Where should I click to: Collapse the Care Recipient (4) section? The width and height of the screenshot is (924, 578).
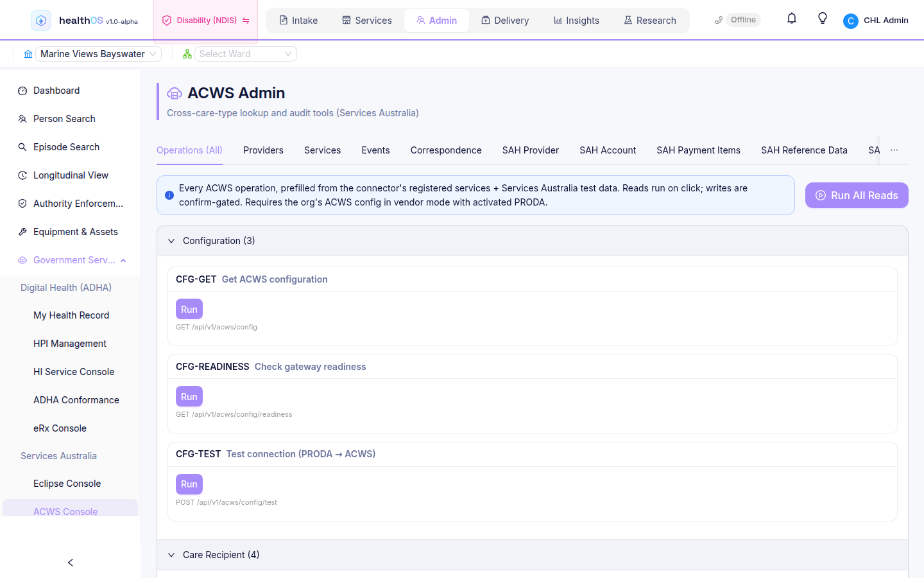click(533, 555)
